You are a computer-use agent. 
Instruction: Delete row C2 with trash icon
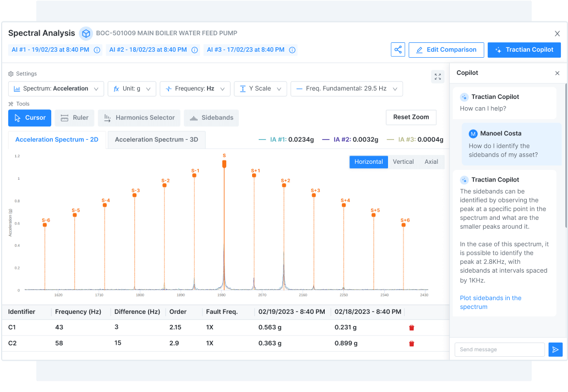tap(411, 344)
